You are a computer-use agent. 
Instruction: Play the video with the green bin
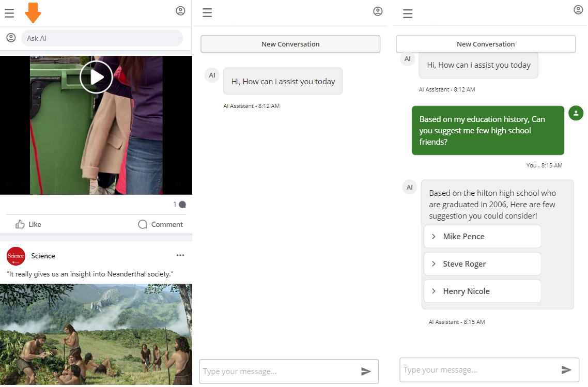point(96,77)
